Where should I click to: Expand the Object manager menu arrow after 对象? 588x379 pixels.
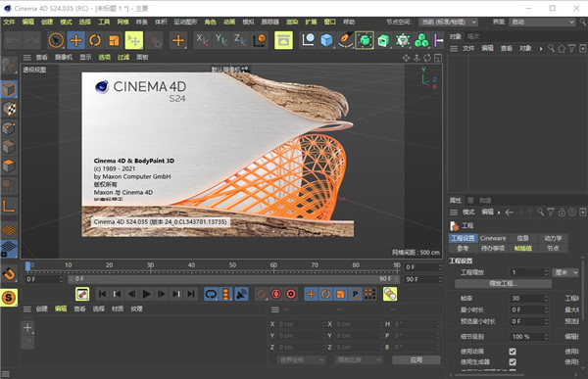point(541,48)
